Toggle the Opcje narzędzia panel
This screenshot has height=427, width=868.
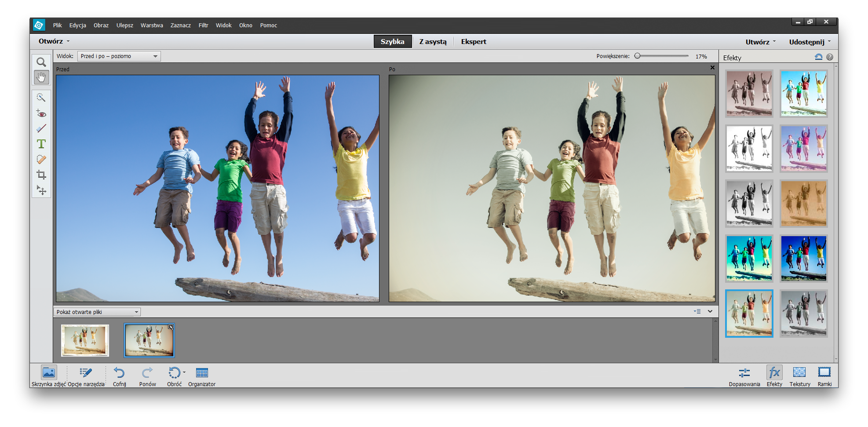click(x=86, y=376)
